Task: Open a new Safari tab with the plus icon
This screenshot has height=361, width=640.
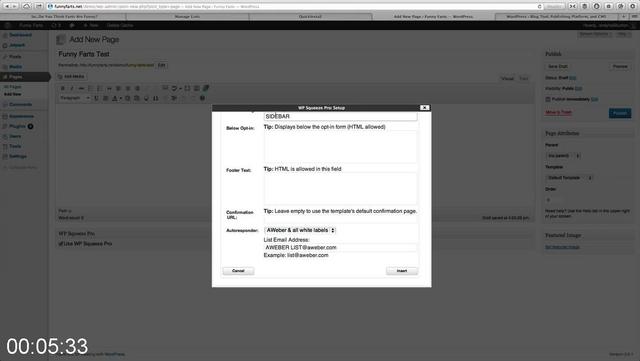Action: [624, 17]
